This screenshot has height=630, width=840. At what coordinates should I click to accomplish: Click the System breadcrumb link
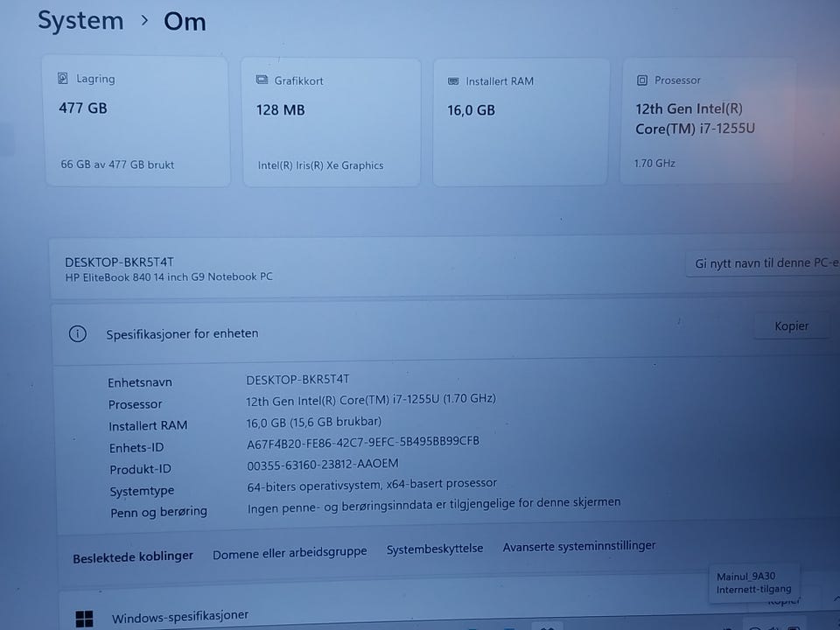click(80, 21)
